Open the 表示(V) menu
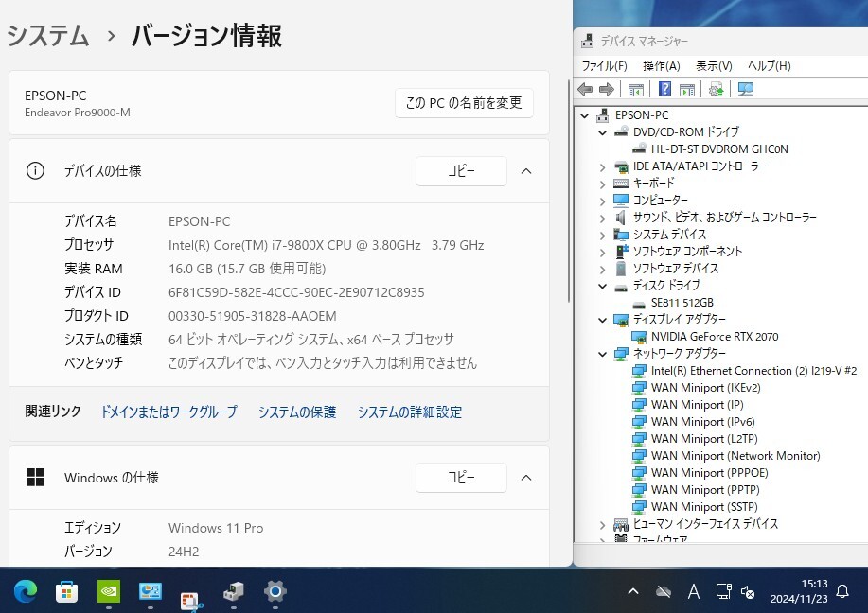868x613 pixels. 714,66
